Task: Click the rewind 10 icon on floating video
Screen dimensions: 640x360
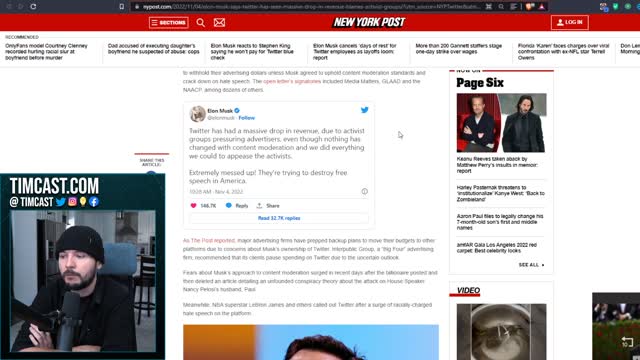Action: 627,342
